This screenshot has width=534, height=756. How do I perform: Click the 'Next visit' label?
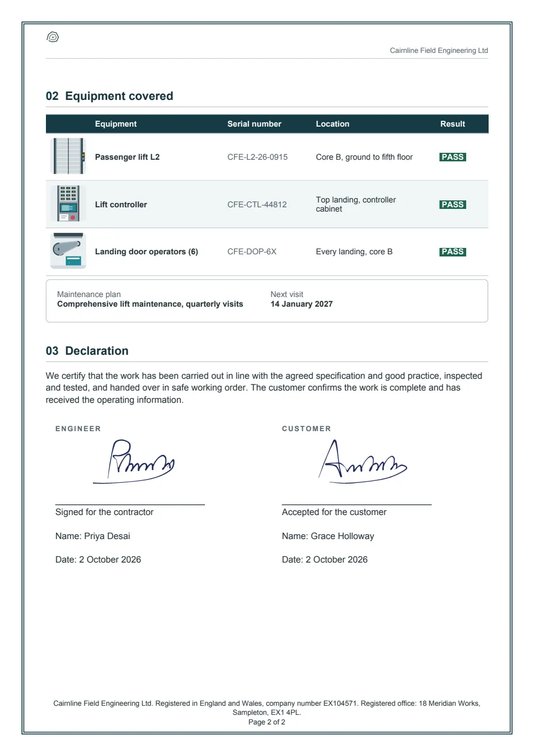[287, 294]
